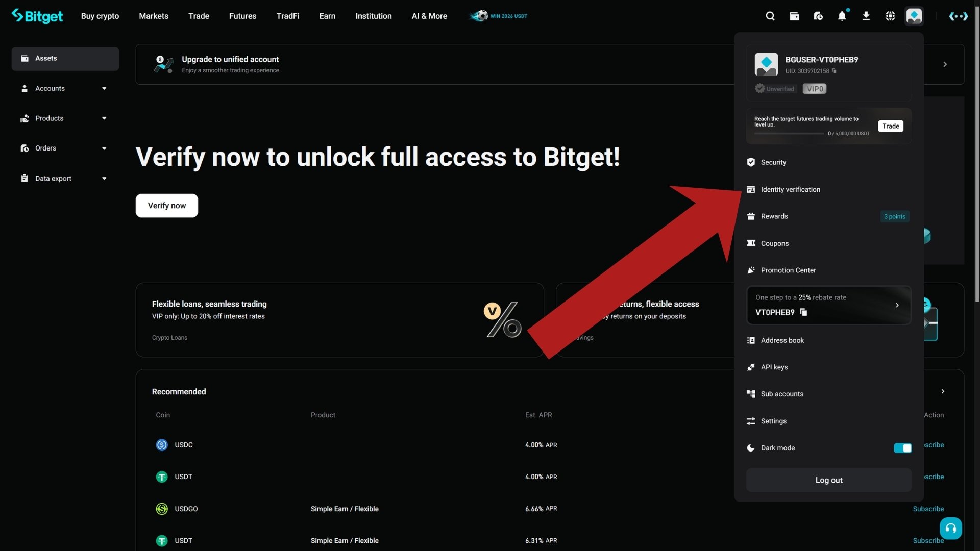Click the profile avatar in account panel
The width and height of the screenshot is (980, 551).
(766, 64)
